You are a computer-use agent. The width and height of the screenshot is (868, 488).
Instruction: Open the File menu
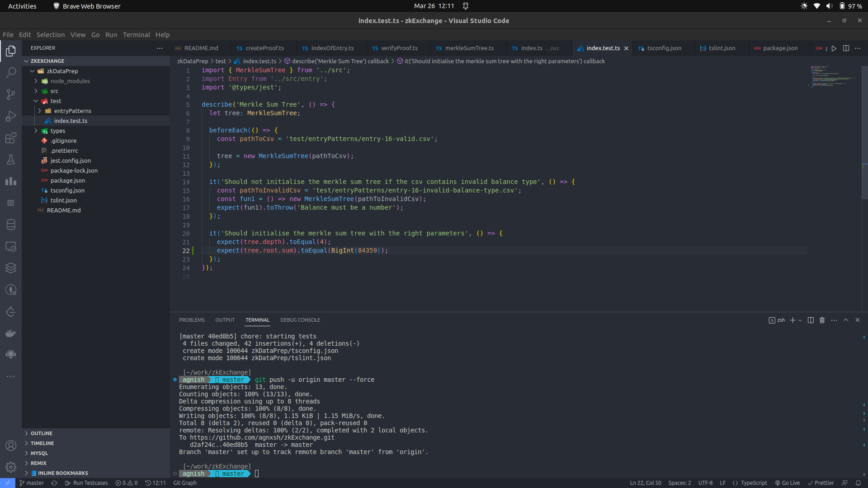coord(8,35)
